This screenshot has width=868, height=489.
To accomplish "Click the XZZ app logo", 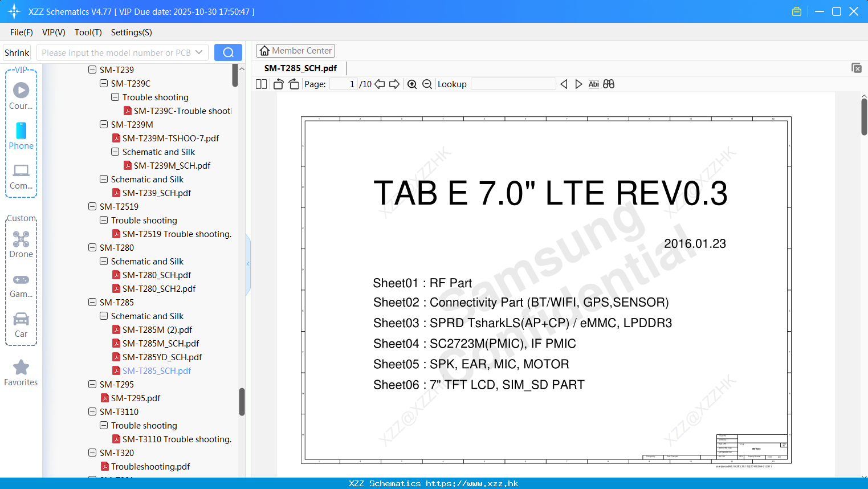I will click(x=14, y=11).
